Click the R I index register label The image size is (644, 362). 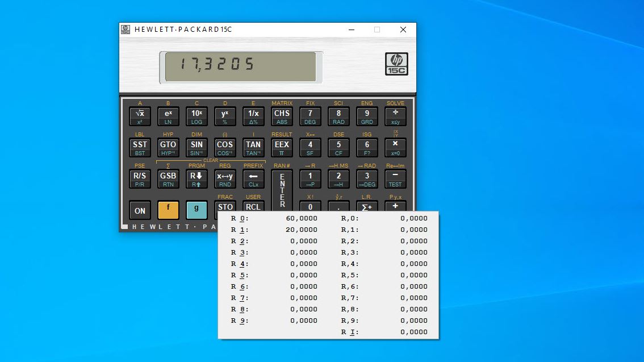click(350, 332)
